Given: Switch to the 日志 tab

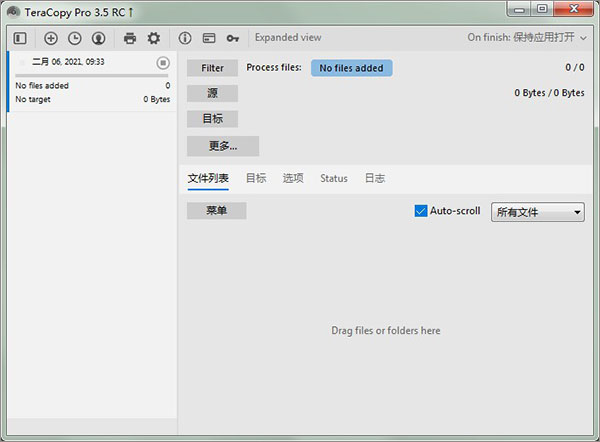Looking at the screenshot, I should pyautogui.click(x=375, y=178).
